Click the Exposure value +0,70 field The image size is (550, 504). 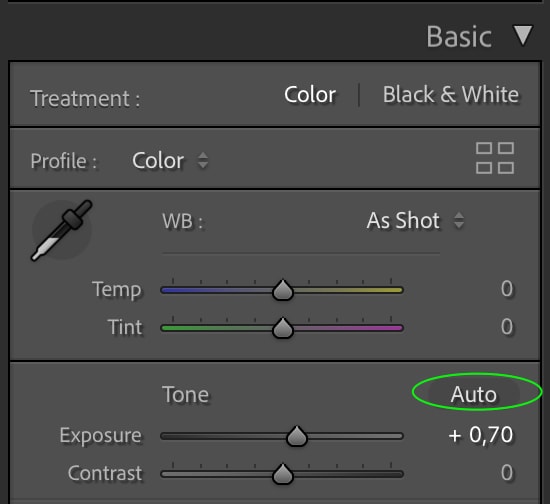(481, 435)
